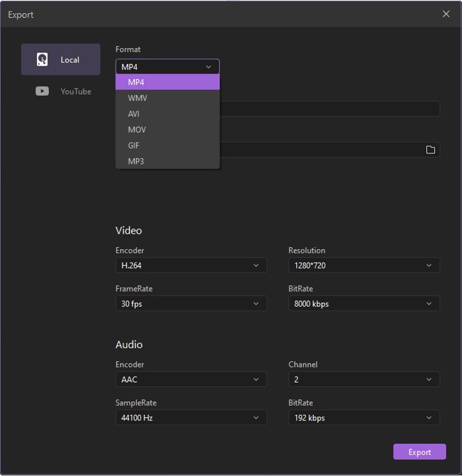Expand the Resolution 1280*720 dropdown

coord(364,265)
